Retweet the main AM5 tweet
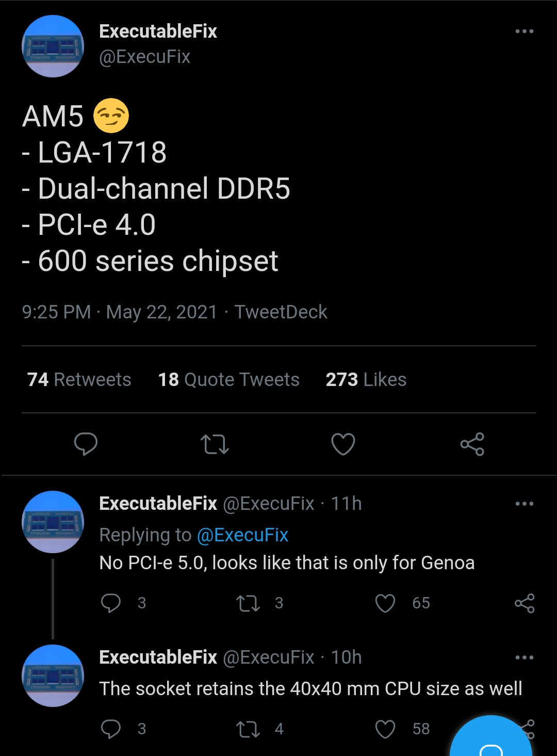The width and height of the screenshot is (557, 756). [215, 444]
